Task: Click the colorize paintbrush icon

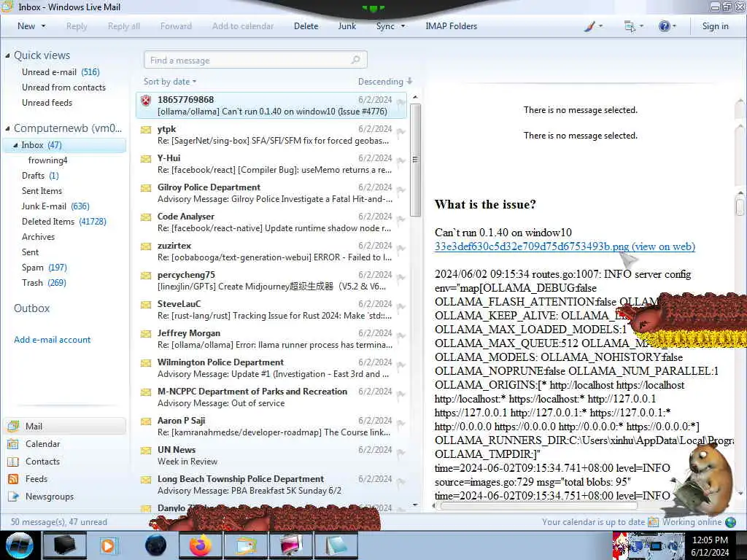Action: 589,26
